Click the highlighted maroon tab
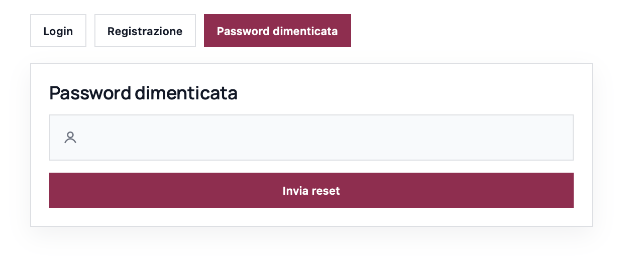 pyautogui.click(x=277, y=31)
